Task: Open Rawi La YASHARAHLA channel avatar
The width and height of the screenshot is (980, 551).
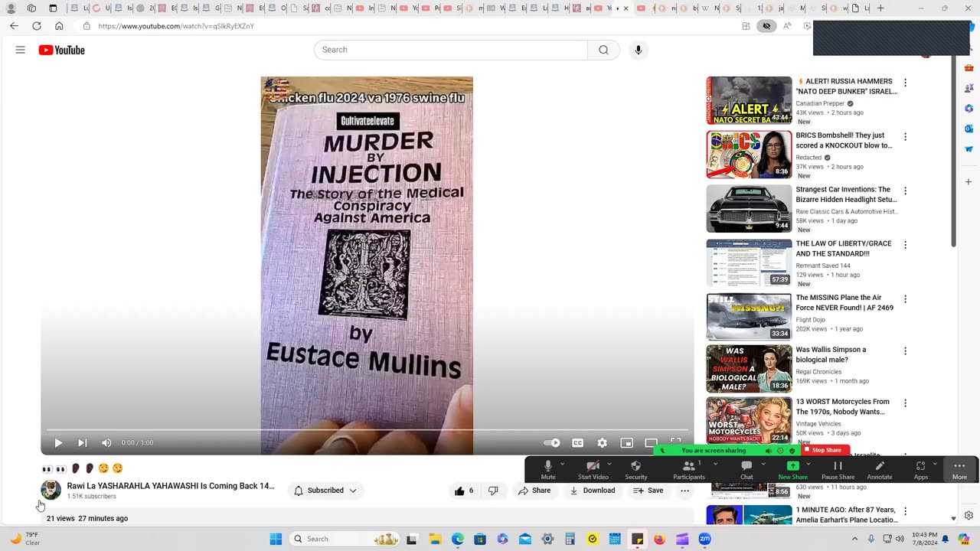Action: click(51, 490)
